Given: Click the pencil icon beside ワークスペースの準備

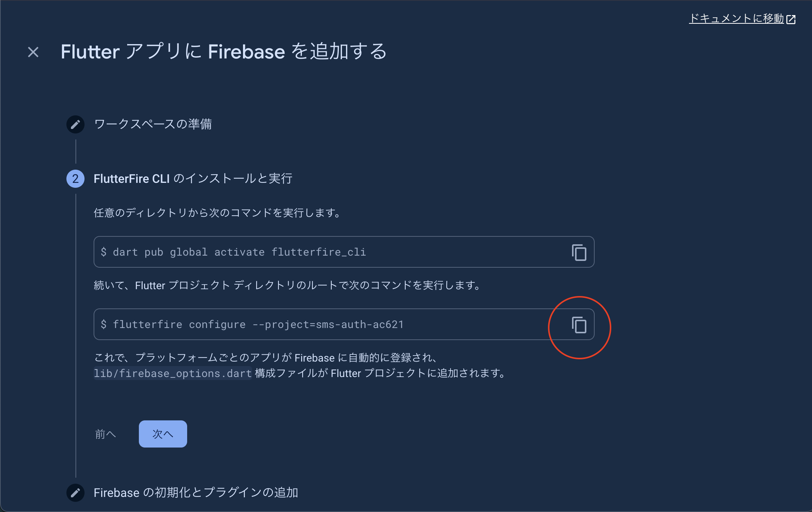Looking at the screenshot, I should coord(75,124).
